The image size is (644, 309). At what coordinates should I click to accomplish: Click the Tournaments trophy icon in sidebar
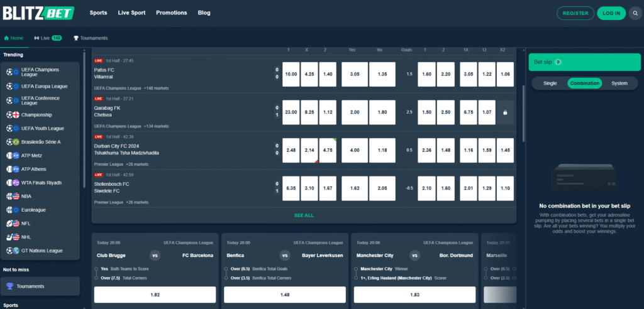[x=10, y=286]
